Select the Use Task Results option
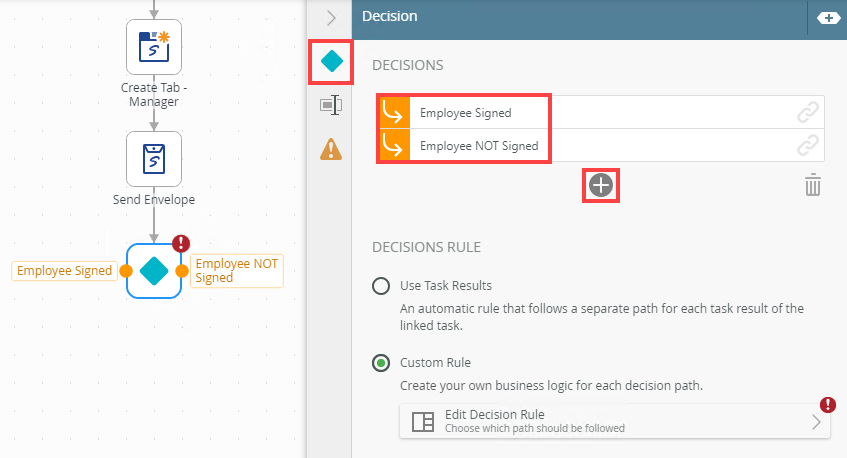Screen dimensions: 847x458 [381, 286]
